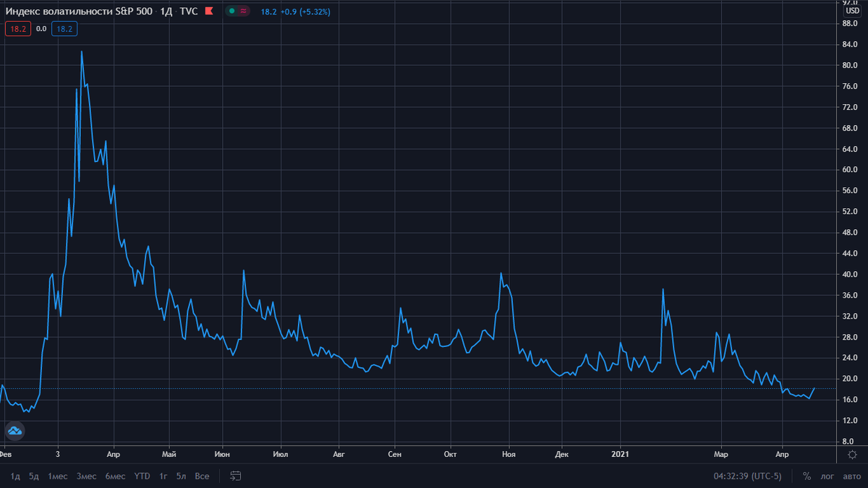Open the go-to-date calendar icon
Viewport: 868px width, 488px height.
[x=235, y=476]
